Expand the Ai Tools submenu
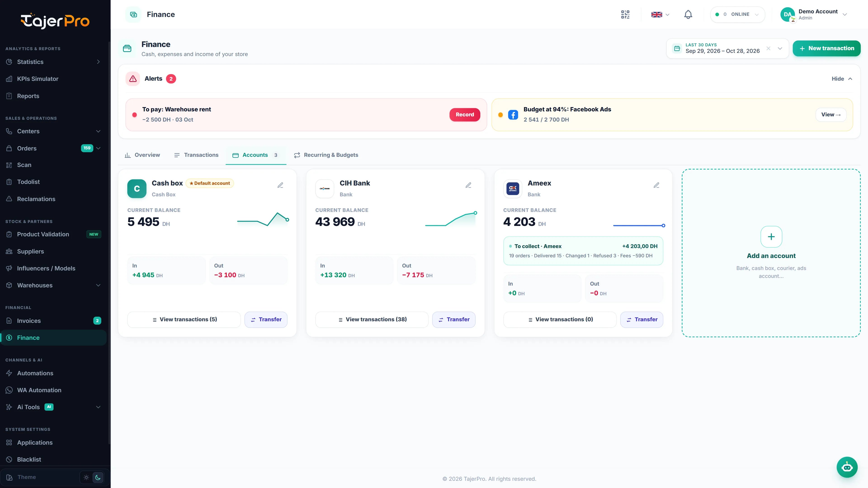 (98, 407)
